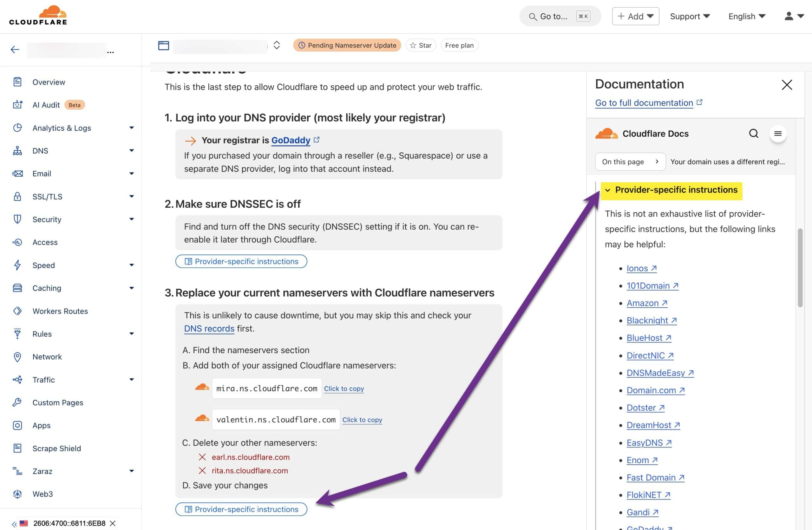Click the Cloudflare logo
The height and width of the screenshot is (530, 812).
(38, 15)
